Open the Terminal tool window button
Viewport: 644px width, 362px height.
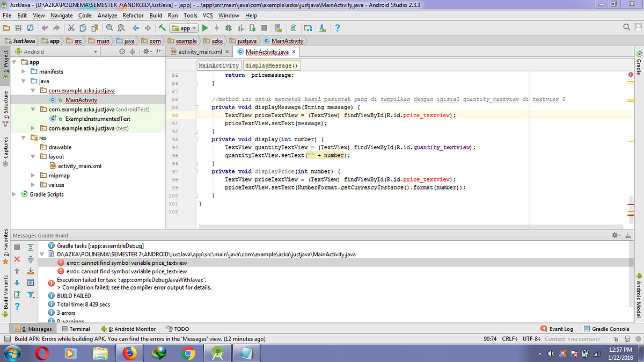tap(76, 329)
